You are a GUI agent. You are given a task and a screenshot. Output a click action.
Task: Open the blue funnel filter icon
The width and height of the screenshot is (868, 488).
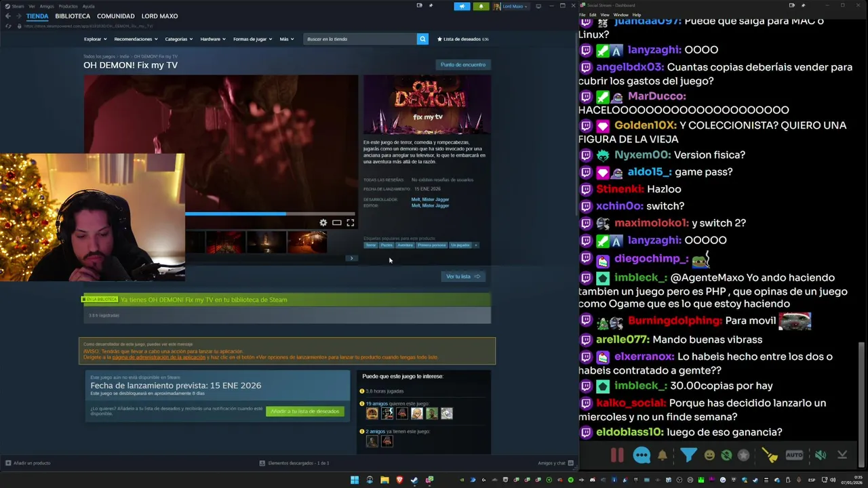click(x=688, y=455)
